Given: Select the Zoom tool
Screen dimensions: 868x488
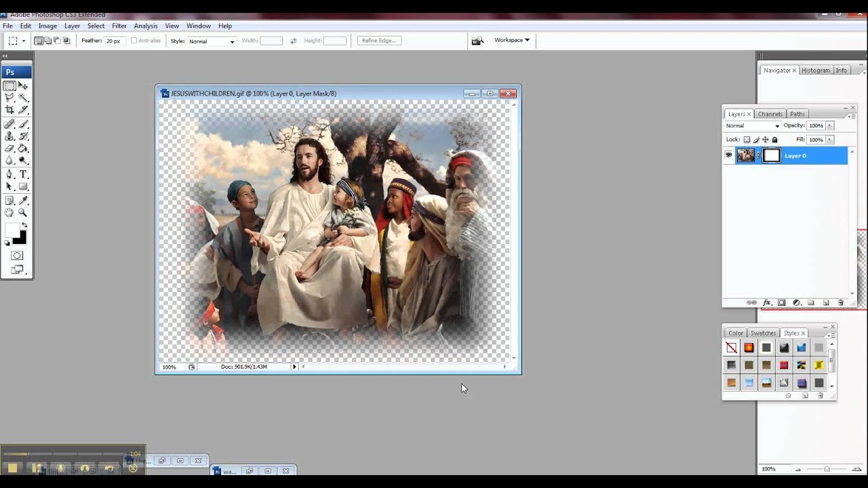Looking at the screenshot, I should [23, 212].
